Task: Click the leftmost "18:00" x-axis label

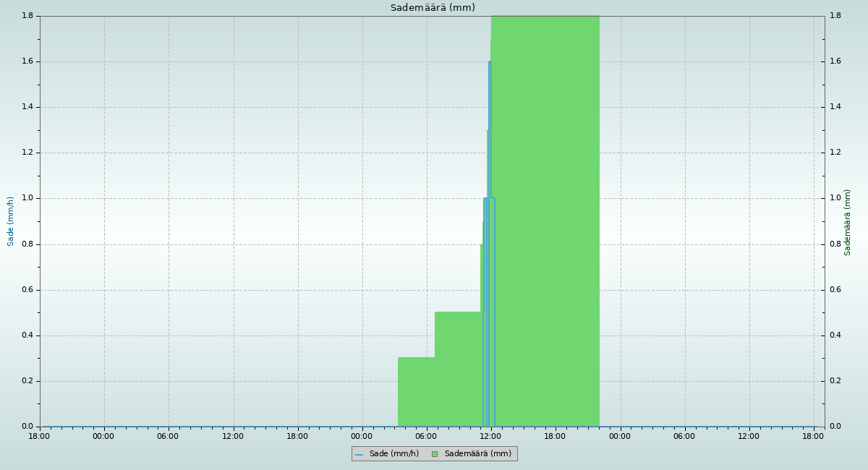Action: pyautogui.click(x=39, y=436)
